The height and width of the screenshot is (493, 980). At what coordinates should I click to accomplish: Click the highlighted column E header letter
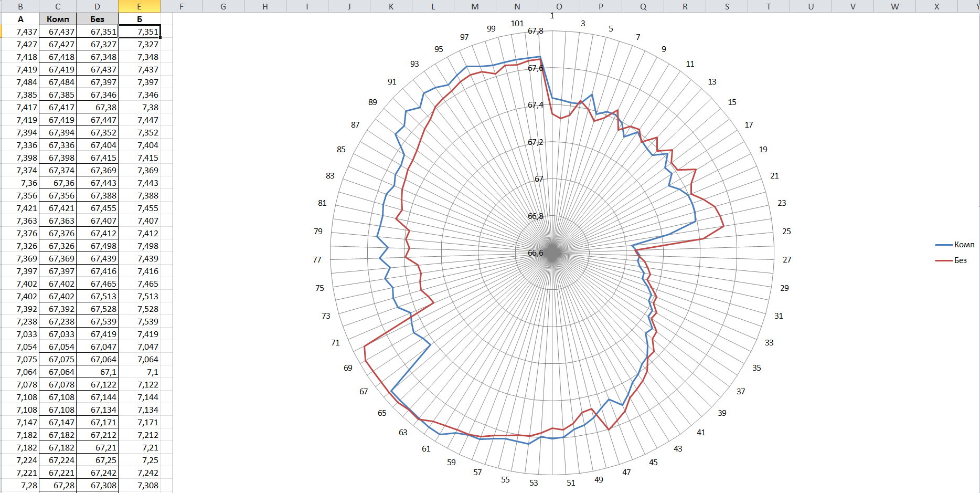click(x=140, y=6)
